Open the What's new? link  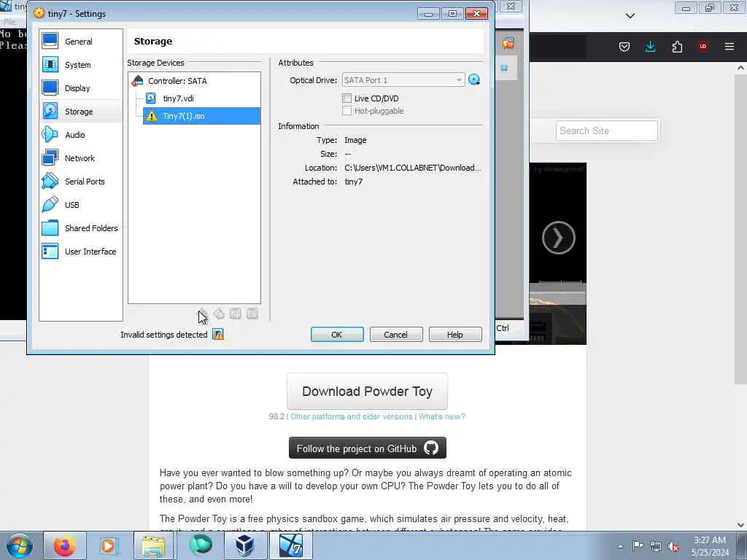[441, 416]
